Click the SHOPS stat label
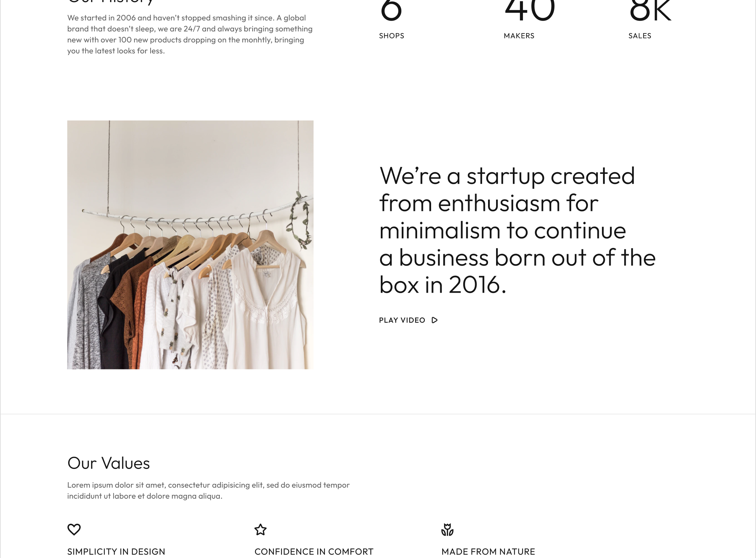Image resolution: width=756 pixels, height=558 pixels. click(392, 36)
